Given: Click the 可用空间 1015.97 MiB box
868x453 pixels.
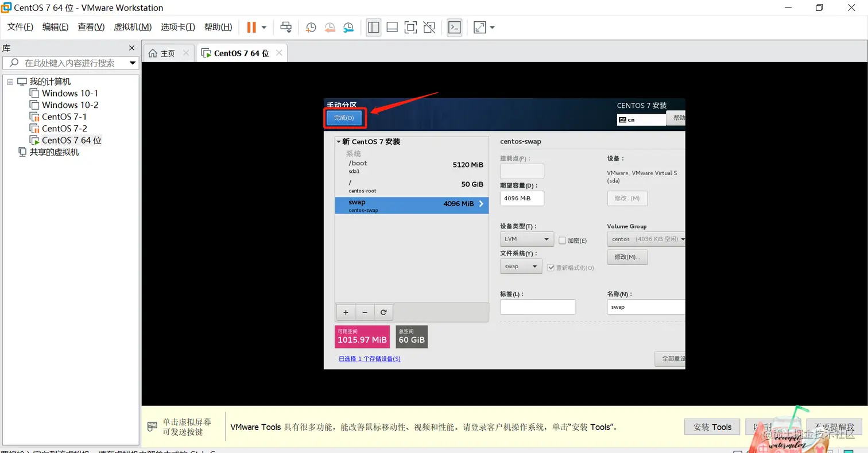Looking at the screenshot, I should click(362, 336).
